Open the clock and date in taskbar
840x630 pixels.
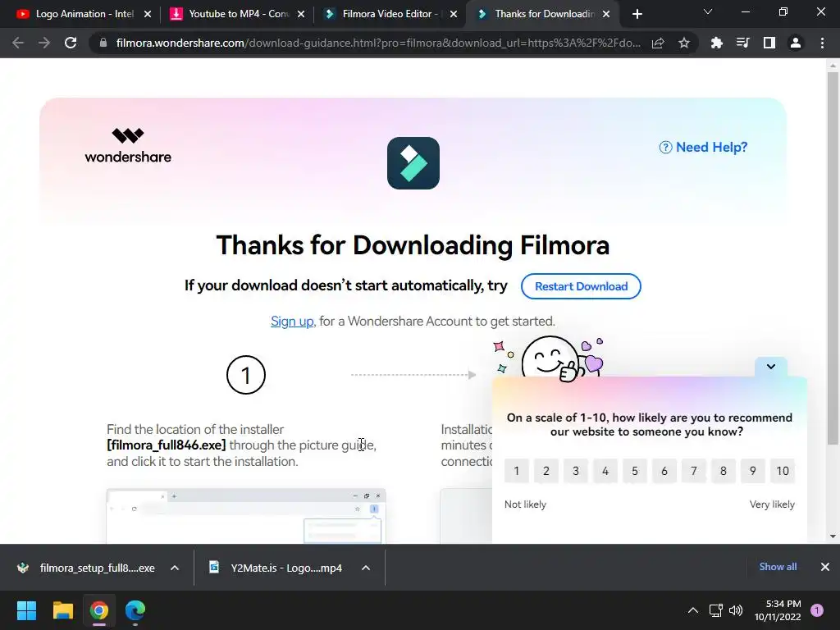(x=778, y=610)
